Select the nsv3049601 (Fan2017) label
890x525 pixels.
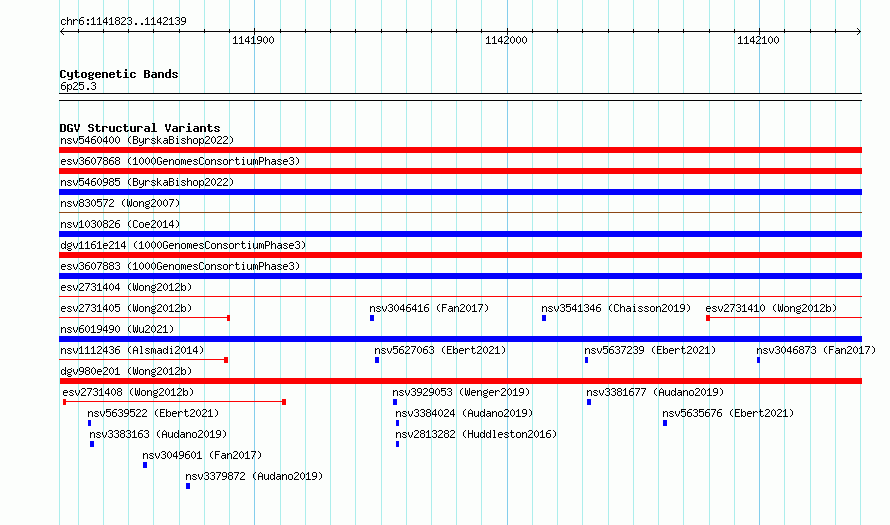(202, 455)
